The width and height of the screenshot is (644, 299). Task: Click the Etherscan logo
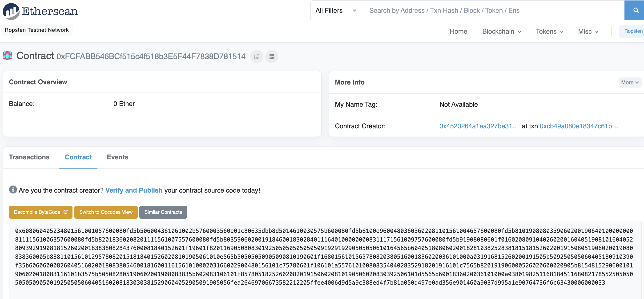click(40, 11)
